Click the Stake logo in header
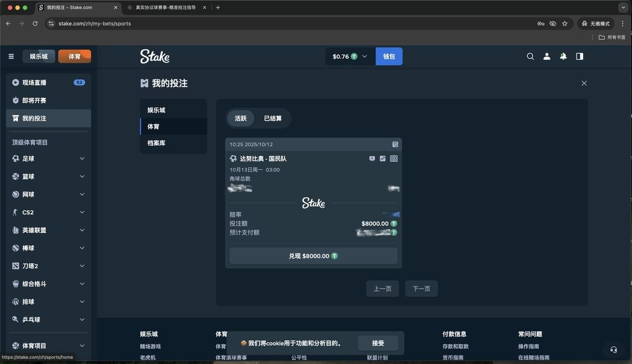The image size is (632, 364). 155,56
